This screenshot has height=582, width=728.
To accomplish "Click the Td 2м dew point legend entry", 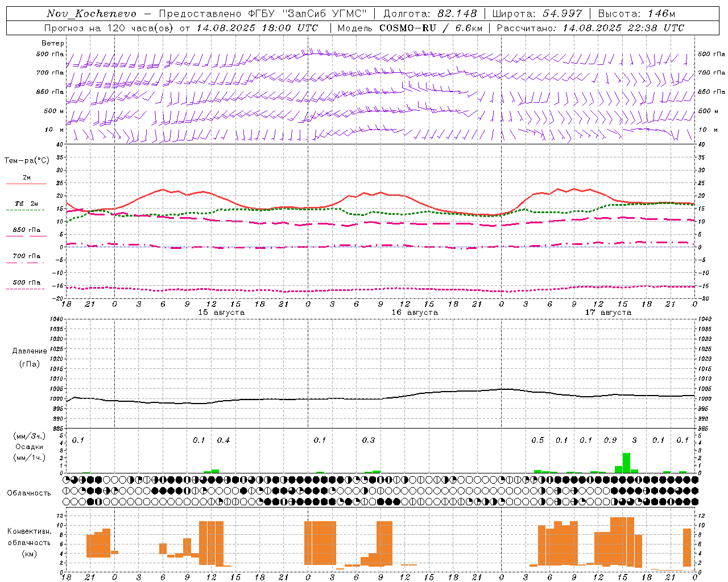I will 27,203.
